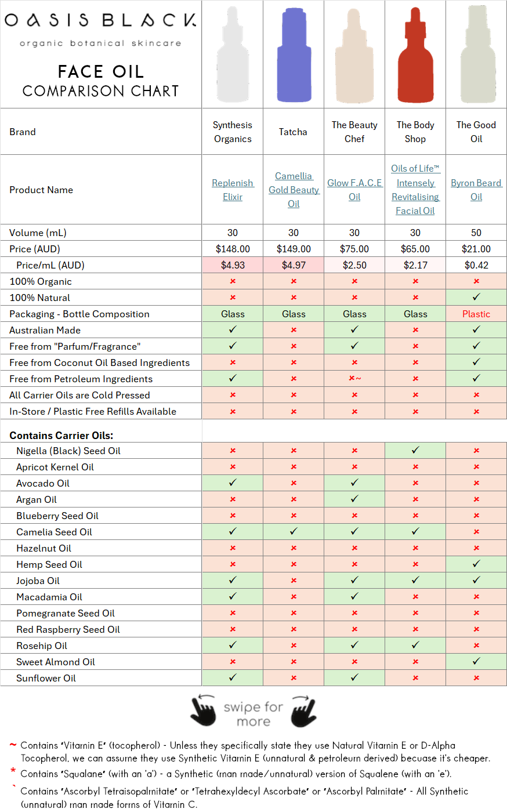Click Synthesis Organics Macadamia Oil checkmark
This screenshot has height=812, width=507.
(233, 596)
